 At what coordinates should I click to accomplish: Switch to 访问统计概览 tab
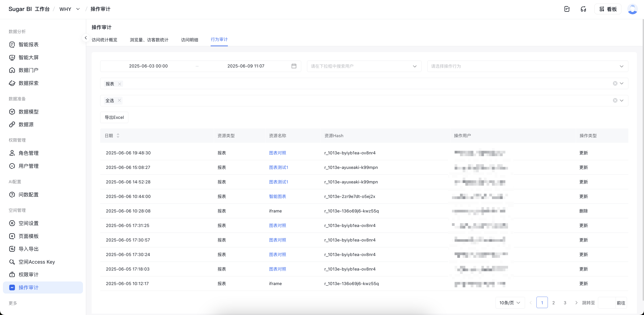click(x=104, y=40)
